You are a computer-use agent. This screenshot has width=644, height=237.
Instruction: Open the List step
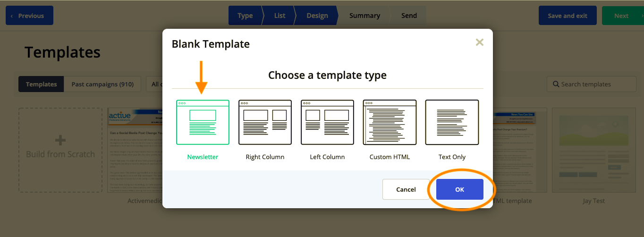click(x=280, y=16)
